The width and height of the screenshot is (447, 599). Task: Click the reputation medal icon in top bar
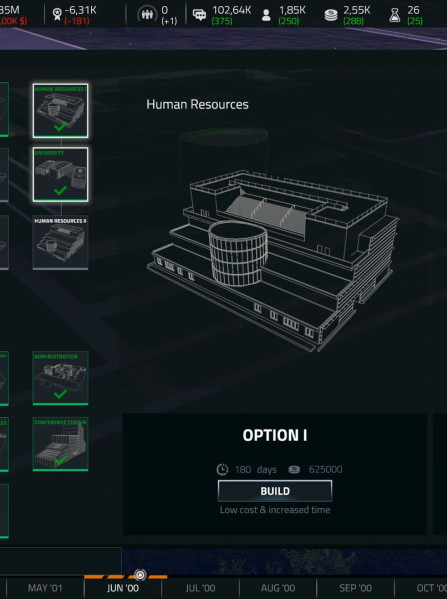coord(57,15)
